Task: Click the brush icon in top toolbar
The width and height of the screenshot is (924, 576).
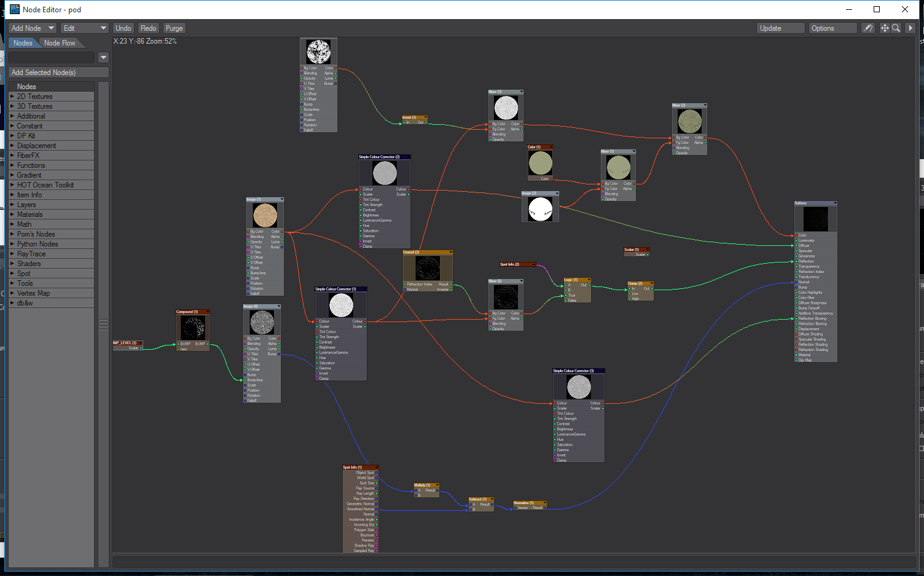Action: pyautogui.click(x=867, y=28)
